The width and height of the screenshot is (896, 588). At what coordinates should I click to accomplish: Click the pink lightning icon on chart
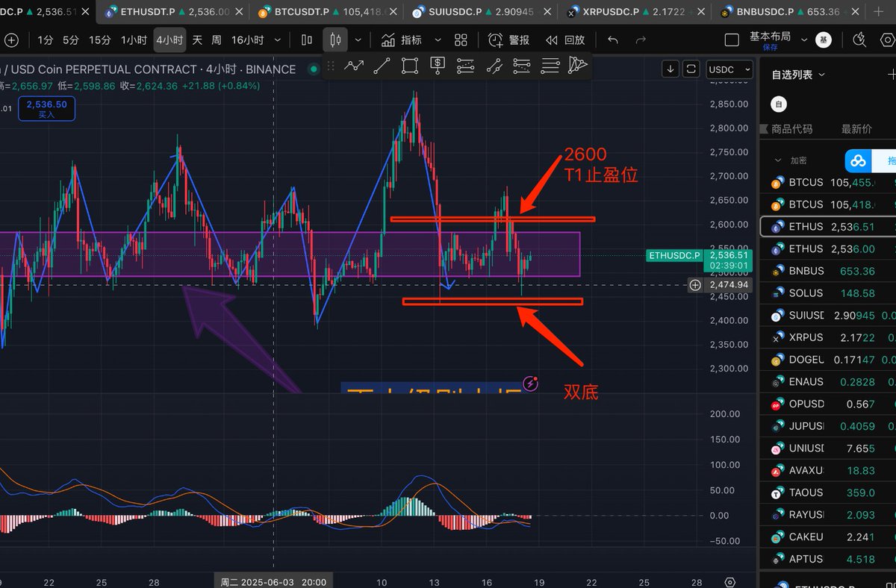tap(531, 384)
